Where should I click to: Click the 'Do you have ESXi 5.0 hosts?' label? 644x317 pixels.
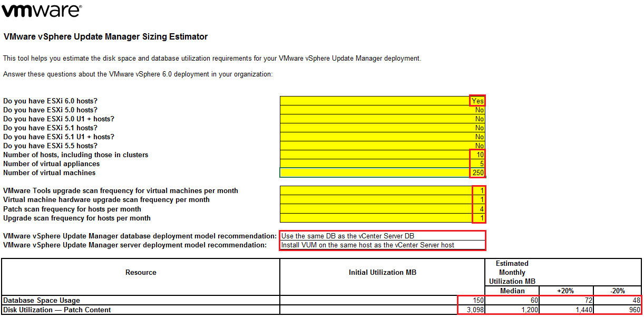coord(50,110)
